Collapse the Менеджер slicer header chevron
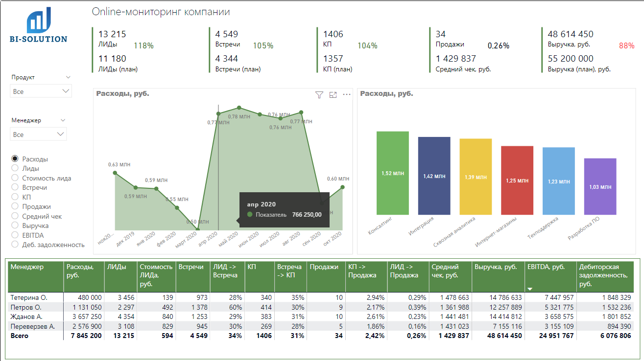The image size is (644, 361). [x=63, y=120]
